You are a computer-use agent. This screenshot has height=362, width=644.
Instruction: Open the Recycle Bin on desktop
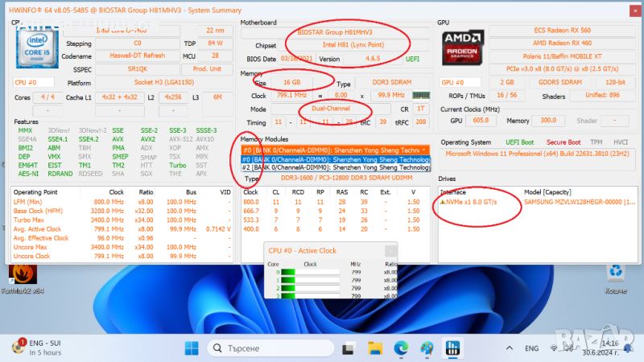(616, 279)
